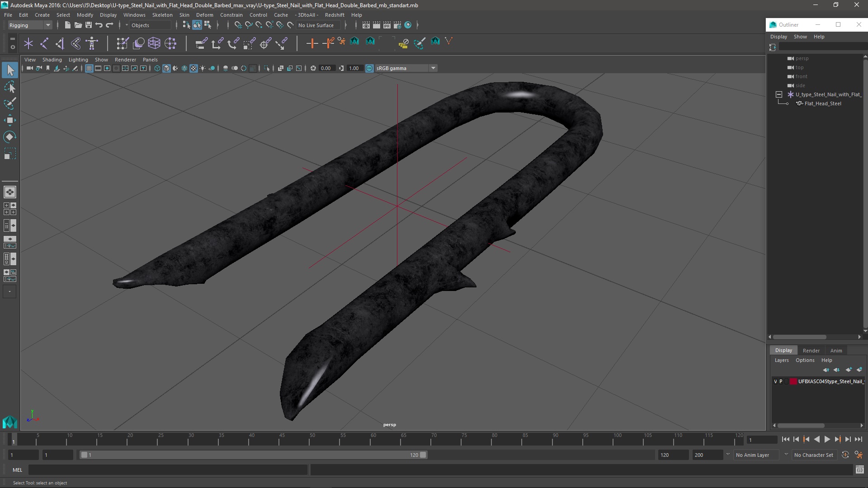Choose the Rotate tool in toolbox

point(10,137)
